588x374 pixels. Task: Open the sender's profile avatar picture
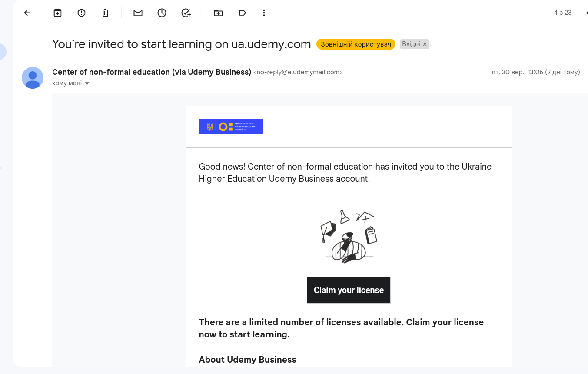pos(33,77)
